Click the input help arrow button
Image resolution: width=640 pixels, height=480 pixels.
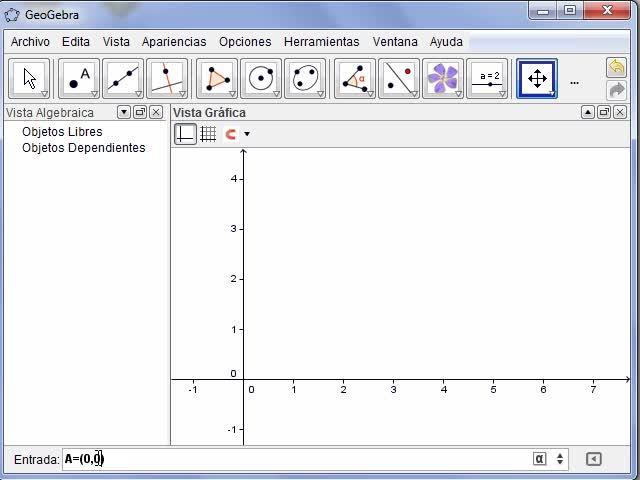pyautogui.click(x=593, y=459)
